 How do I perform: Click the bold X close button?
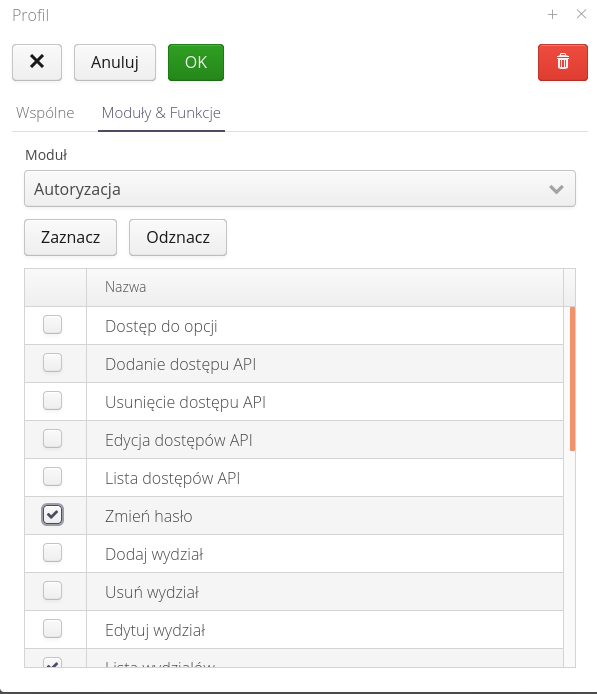[x=37, y=62]
